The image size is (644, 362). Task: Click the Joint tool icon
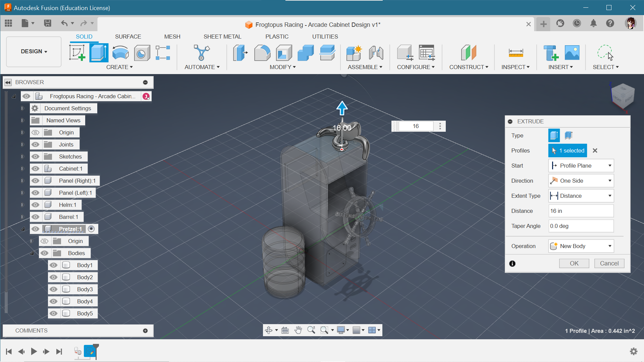(x=376, y=53)
